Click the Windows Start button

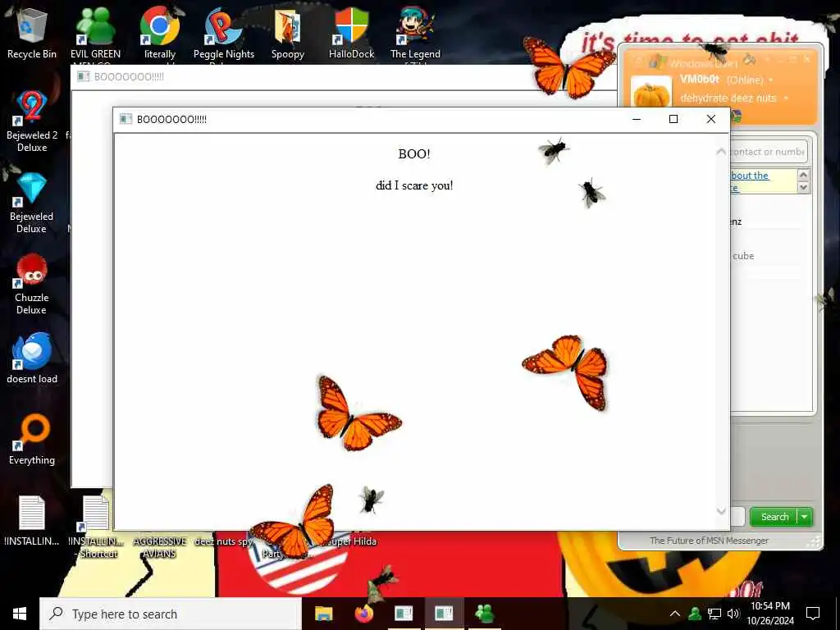20,614
